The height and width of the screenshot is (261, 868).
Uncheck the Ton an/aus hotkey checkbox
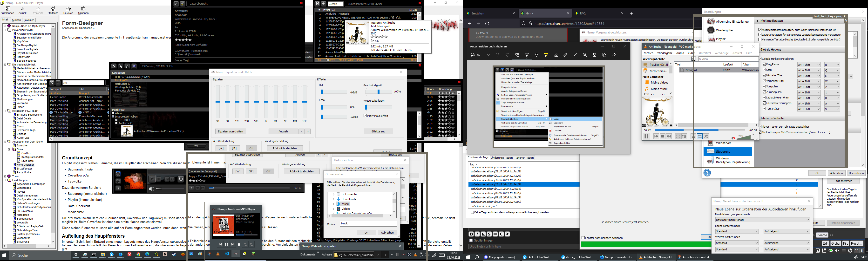764,109
